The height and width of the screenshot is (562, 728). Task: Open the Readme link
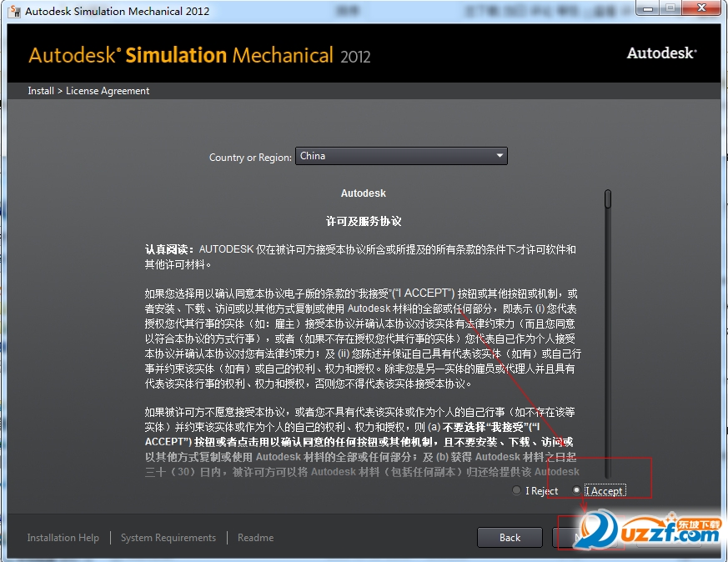click(255, 538)
